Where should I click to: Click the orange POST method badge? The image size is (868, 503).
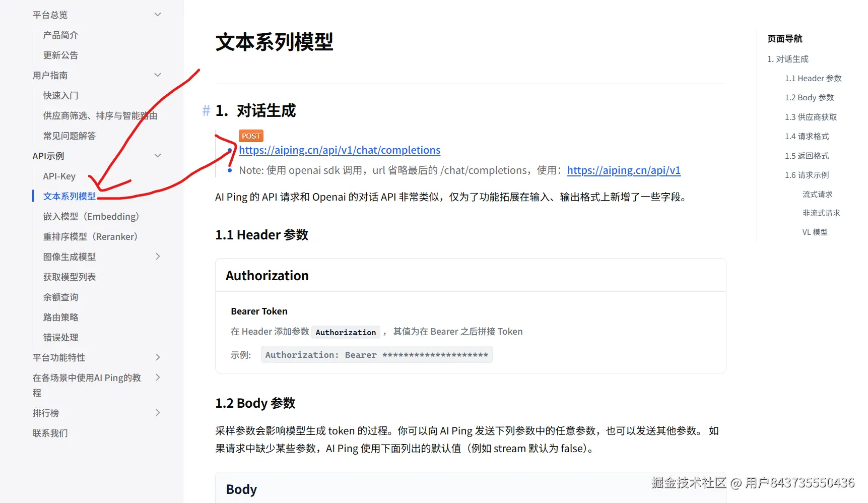tap(251, 136)
